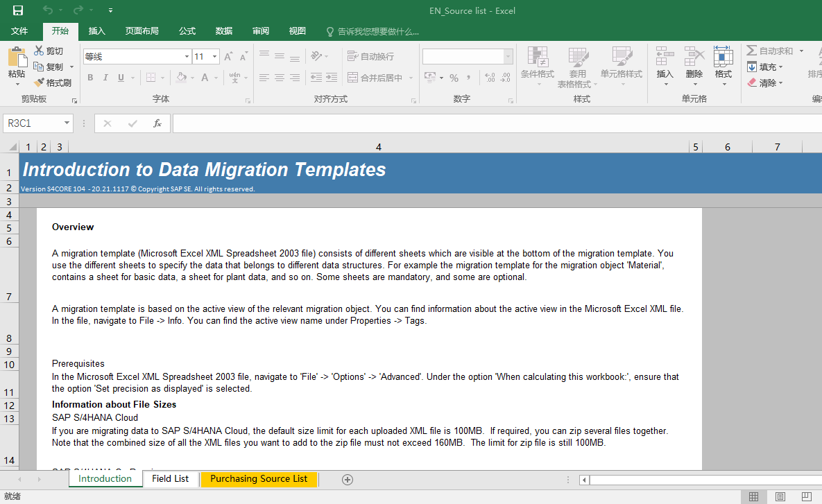Undo the last action
Image resolution: width=822 pixels, height=504 pixels.
point(48,10)
